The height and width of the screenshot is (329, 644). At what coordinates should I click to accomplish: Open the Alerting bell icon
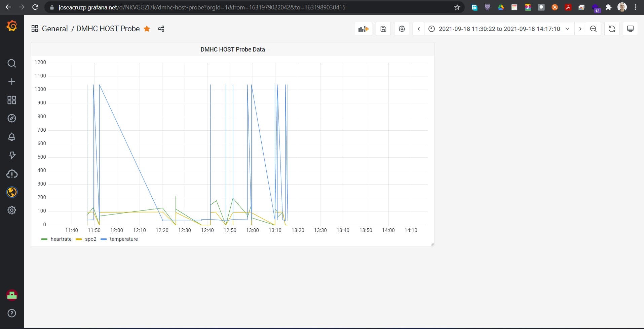pyautogui.click(x=12, y=137)
